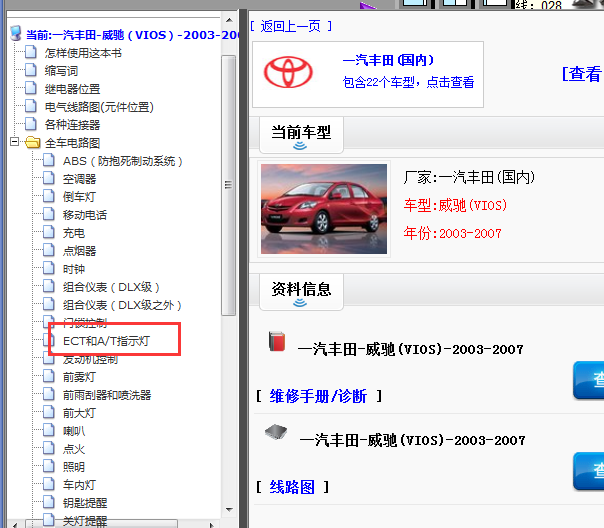
Task: Select root node 当前:一汽丰田-威驰（VIOS）
Action: [x=133, y=35]
